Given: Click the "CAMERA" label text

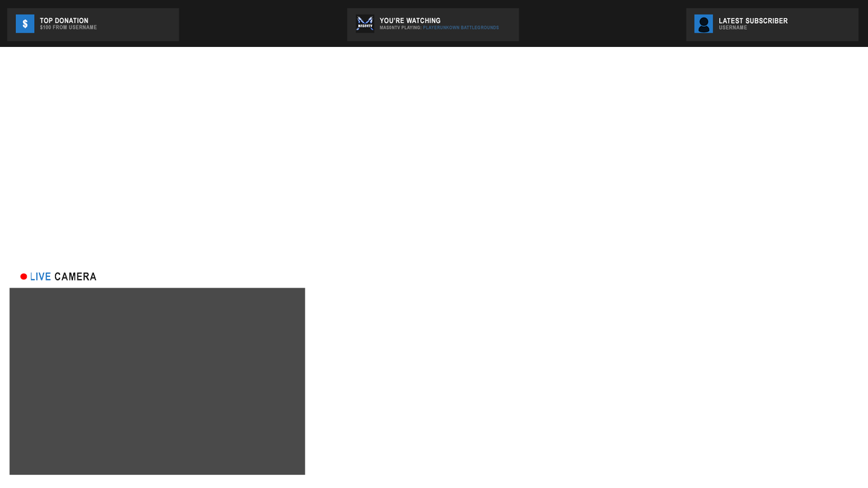Looking at the screenshot, I should coord(75,277).
